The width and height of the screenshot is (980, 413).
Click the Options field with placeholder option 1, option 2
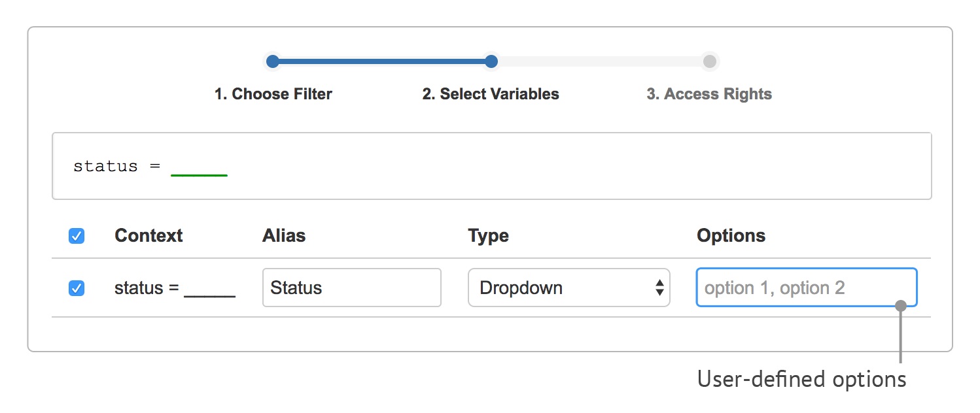(x=806, y=288)
